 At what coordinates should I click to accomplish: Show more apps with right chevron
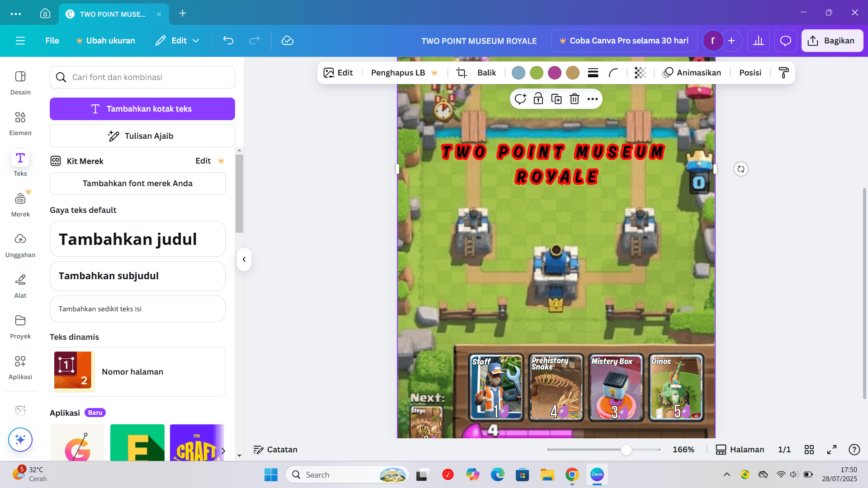223,450
